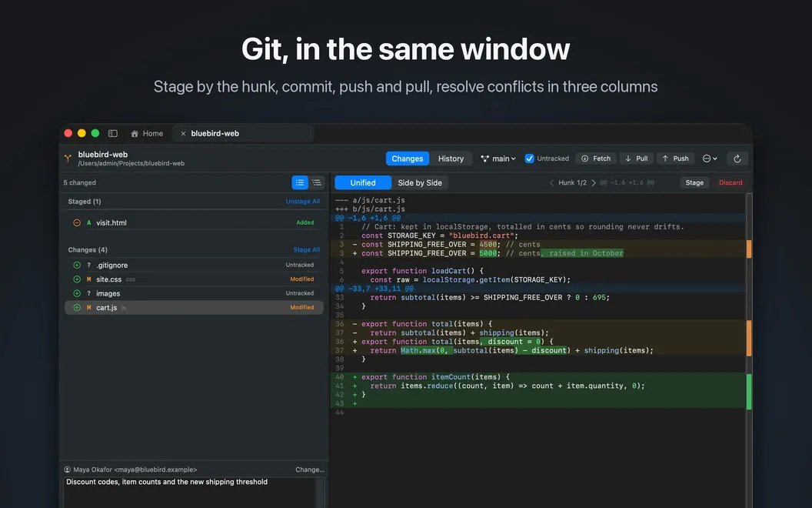Focus the commit message field
The height and width of the screenshot is (508, 812).
coord(195,493)
